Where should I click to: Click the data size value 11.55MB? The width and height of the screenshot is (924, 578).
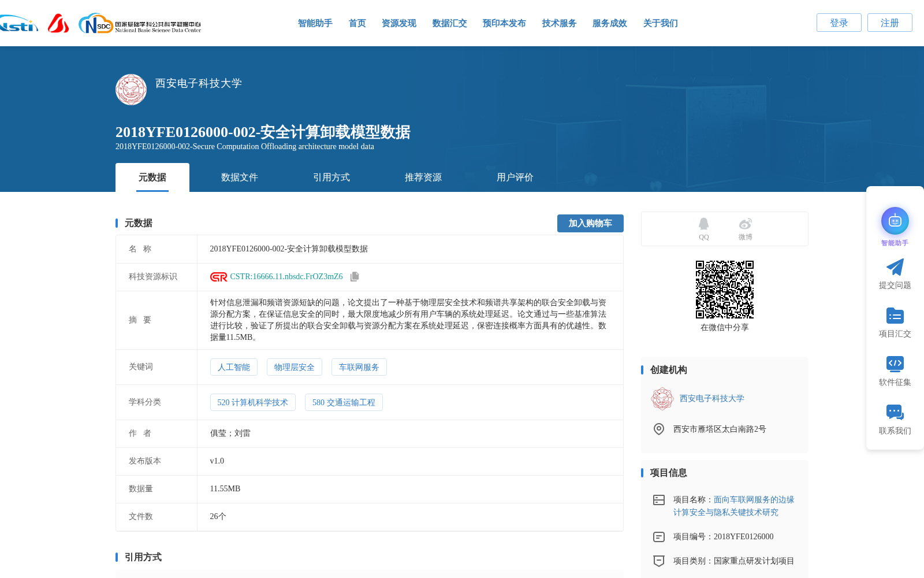pyautogui.click(x=225, y=489)
